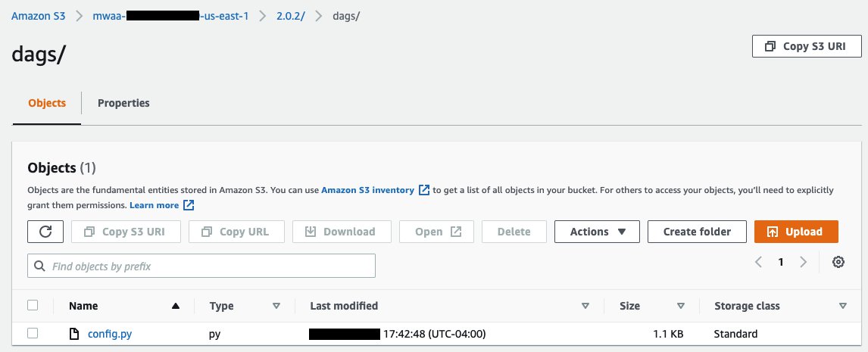Screen dimensions: 868x352
Task: Sort by the Last modified column arrow
Action: click(x=585, y=306)
